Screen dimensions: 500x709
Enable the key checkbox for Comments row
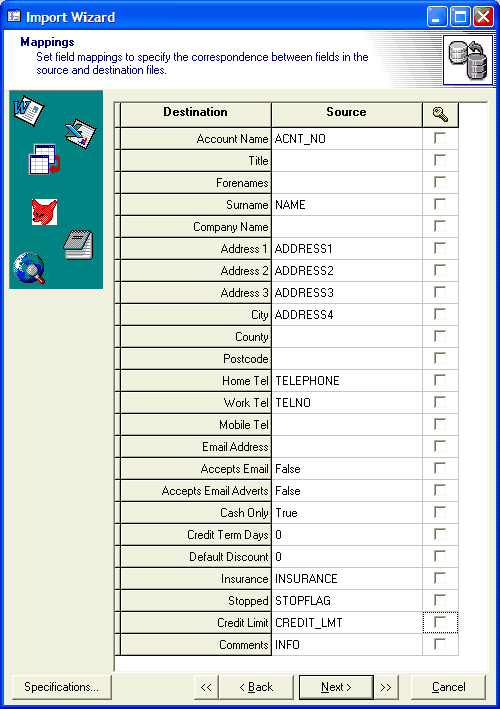coord(440,644)
